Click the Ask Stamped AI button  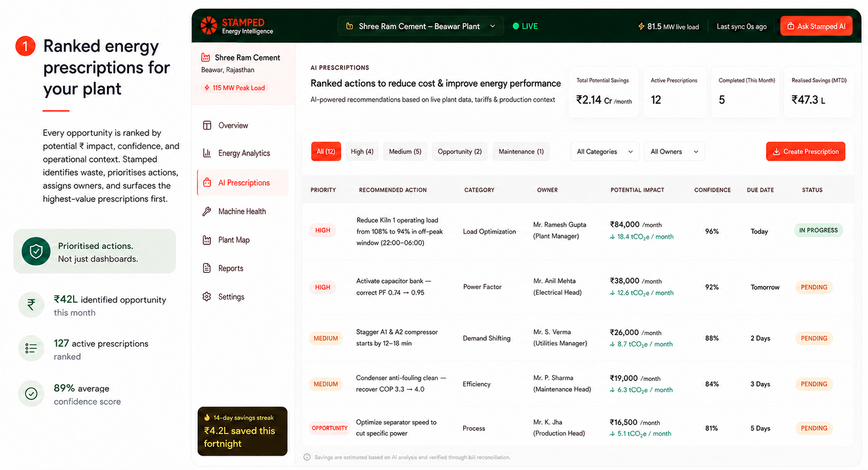click(817, 26)
